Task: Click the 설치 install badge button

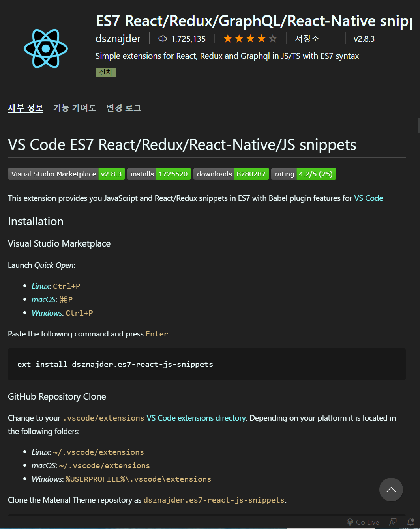Action: pyautogui.click(x=105, y=73)
